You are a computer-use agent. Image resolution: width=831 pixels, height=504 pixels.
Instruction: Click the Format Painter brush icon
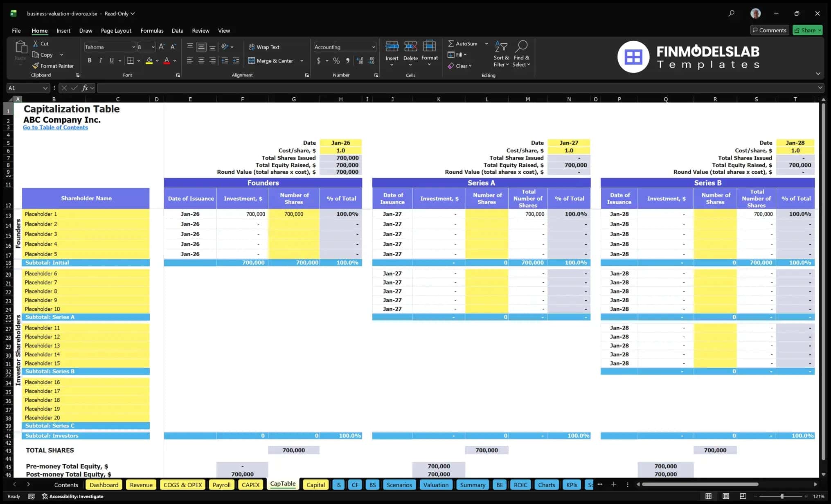coord(36,66)
